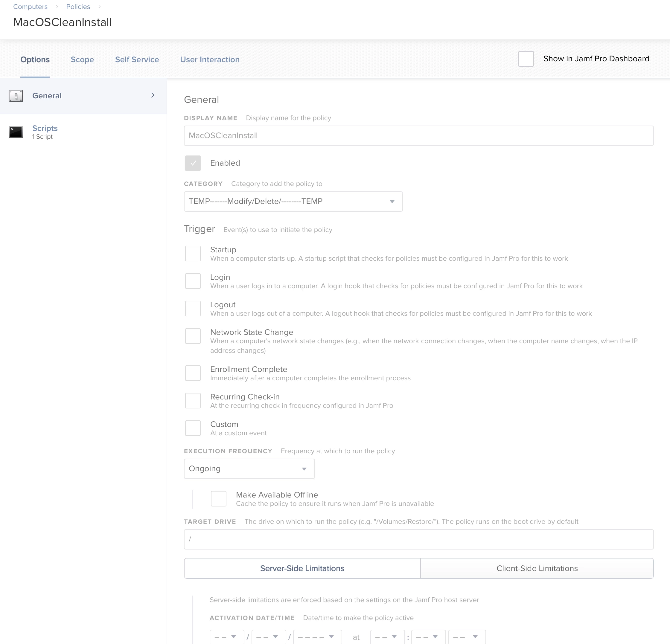
Task: Click the Target Drive input field
Action: [419, 539]
